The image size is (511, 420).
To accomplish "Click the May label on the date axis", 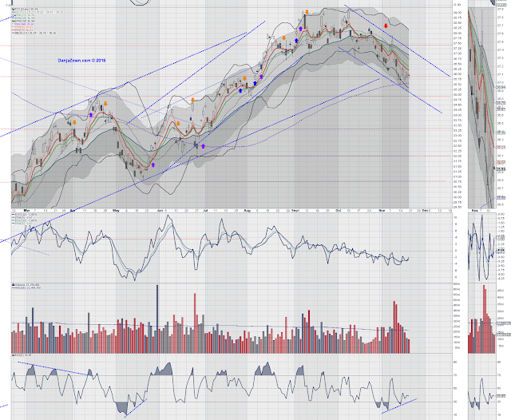I will 116,211.
